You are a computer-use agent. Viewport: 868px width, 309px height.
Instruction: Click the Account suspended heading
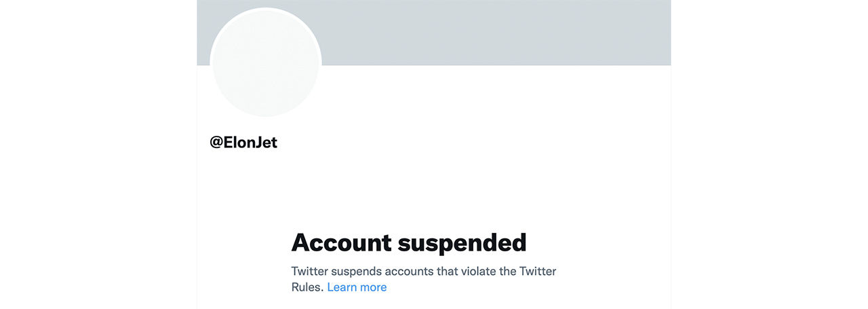408,242
